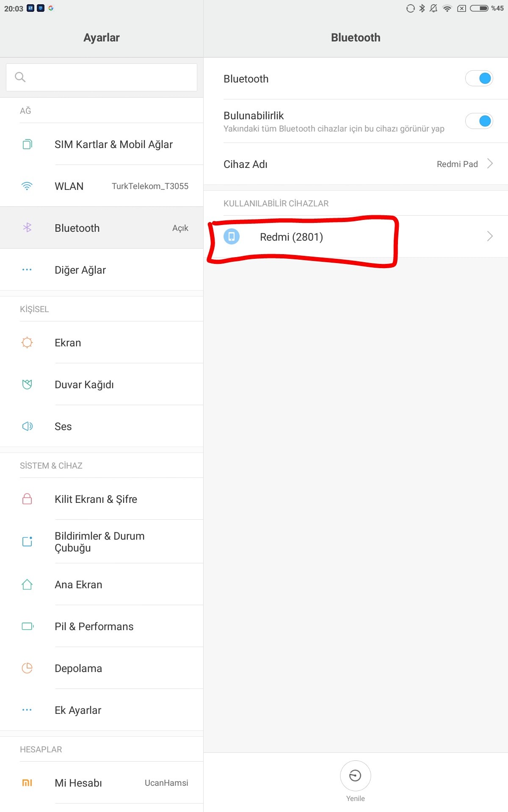Click the Bulunabilirlik description text

(x=334, y=129)
